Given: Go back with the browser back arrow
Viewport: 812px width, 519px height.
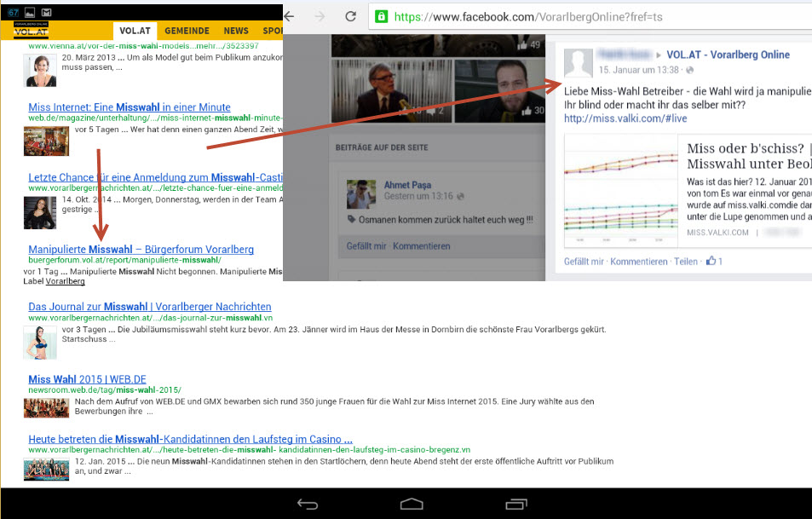Looking at the screenshot, I should [x=289, y=16].
